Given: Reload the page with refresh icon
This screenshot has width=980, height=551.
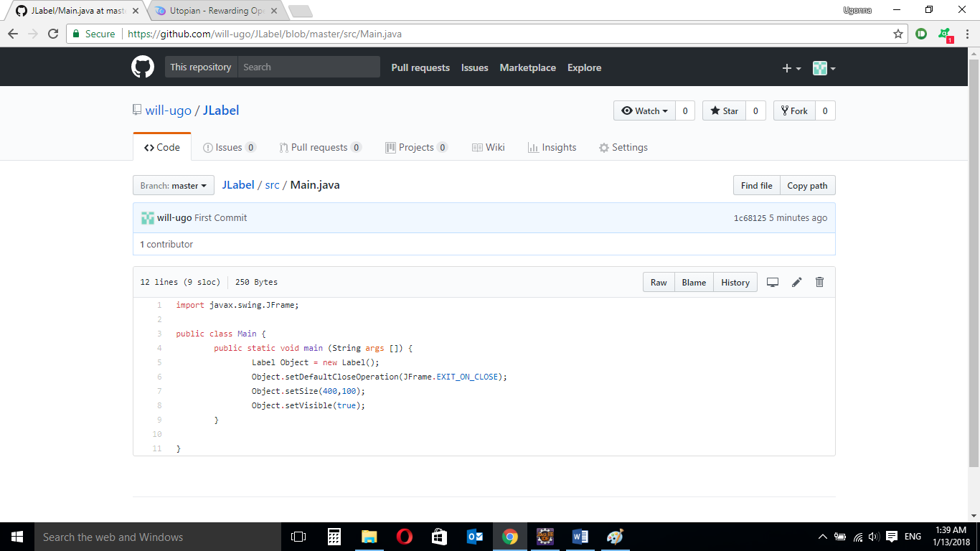Looking at the screenshot, I should (53, 34).
